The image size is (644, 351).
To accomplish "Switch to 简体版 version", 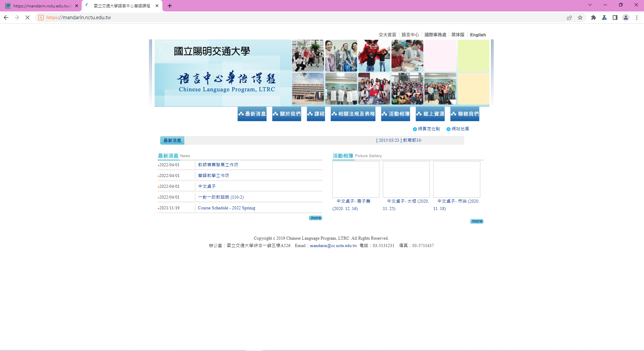I will tap(458, 35).
